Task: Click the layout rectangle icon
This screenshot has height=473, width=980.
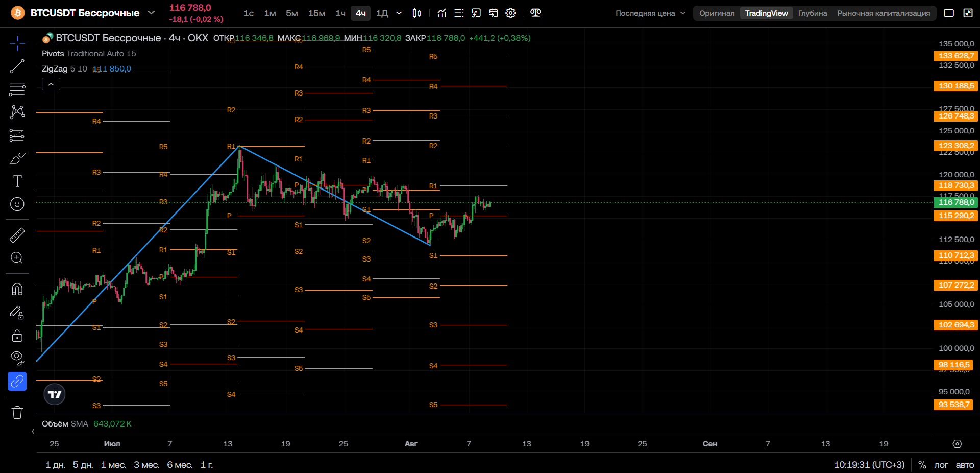Action: click(x=949, y=13)
